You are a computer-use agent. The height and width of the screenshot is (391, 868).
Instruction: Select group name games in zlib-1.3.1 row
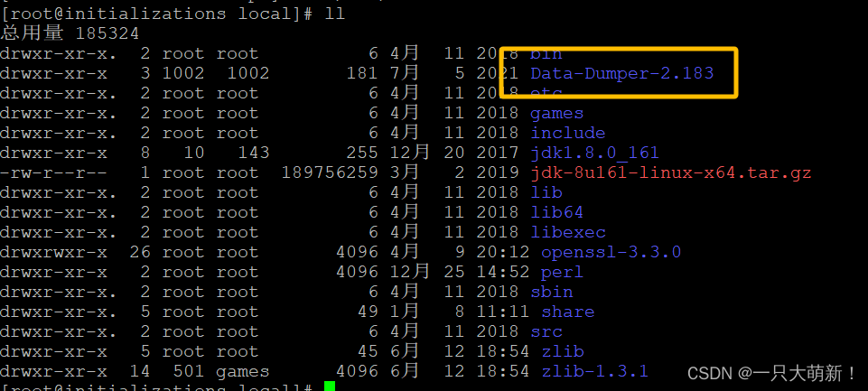pyautogui.click(x=243, y=371)
